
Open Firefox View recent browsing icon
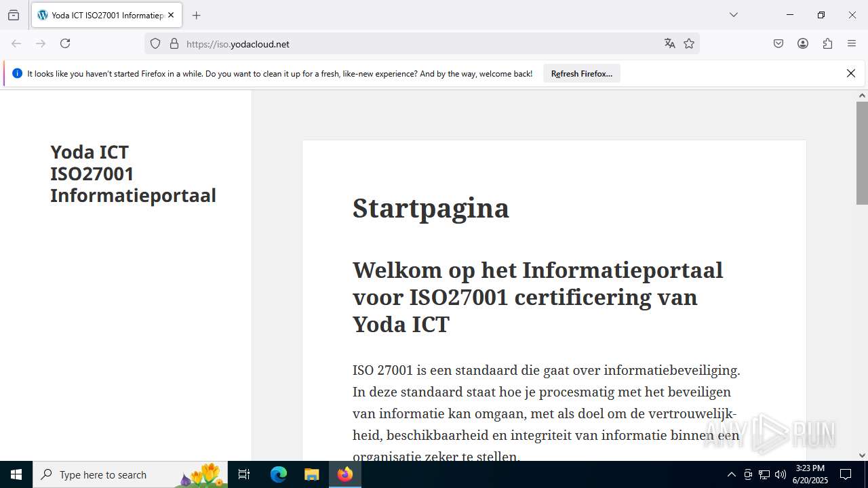(x=14, y=15)
